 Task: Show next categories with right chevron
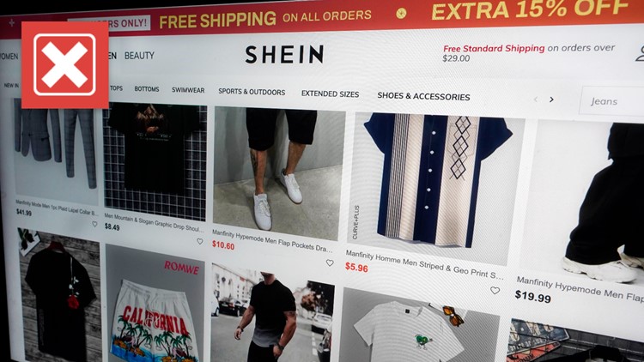coord(551,100)
